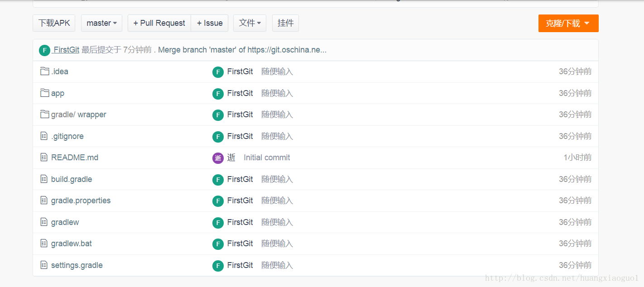
Task: Click the FirstGit avatar in the build.gradle row
Action: [218, 180]
